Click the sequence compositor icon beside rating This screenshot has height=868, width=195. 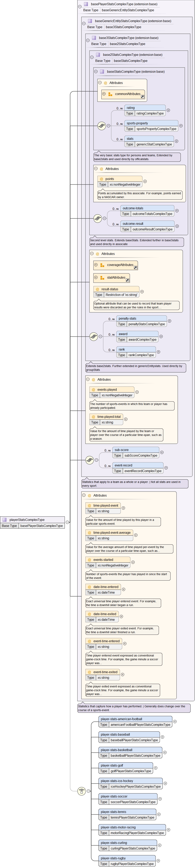[x=102, y=126]
